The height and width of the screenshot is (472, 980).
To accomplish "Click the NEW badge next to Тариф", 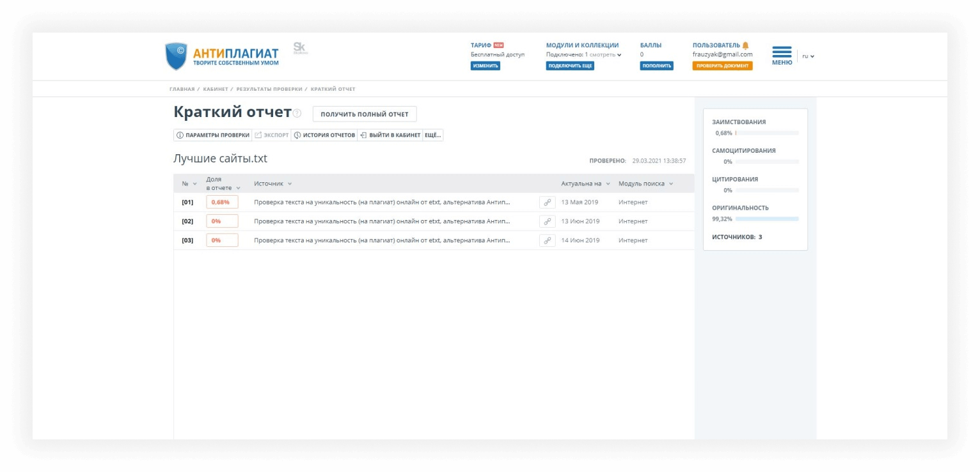I will (498, 45).
